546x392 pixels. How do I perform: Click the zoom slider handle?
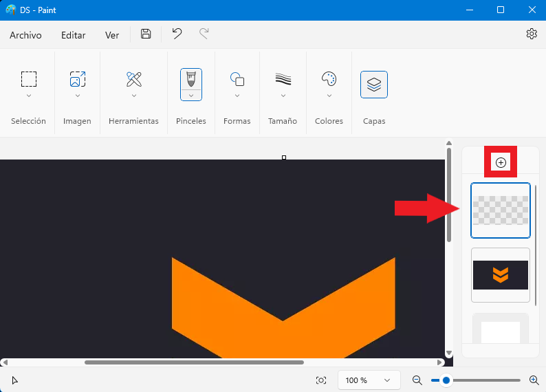pos(446,380)
